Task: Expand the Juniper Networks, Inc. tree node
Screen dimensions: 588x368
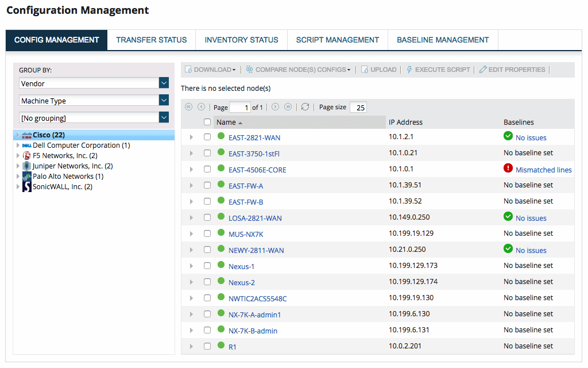Action: coord(17,166)
